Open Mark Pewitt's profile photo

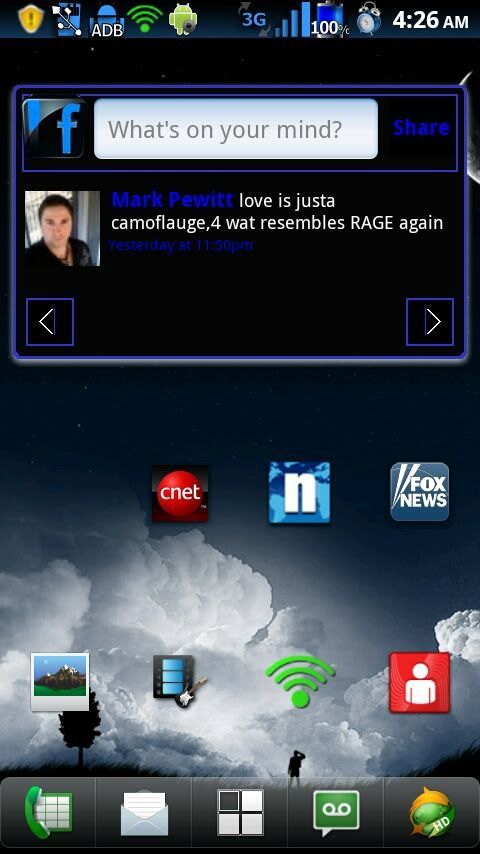click(x=62, y=228)
